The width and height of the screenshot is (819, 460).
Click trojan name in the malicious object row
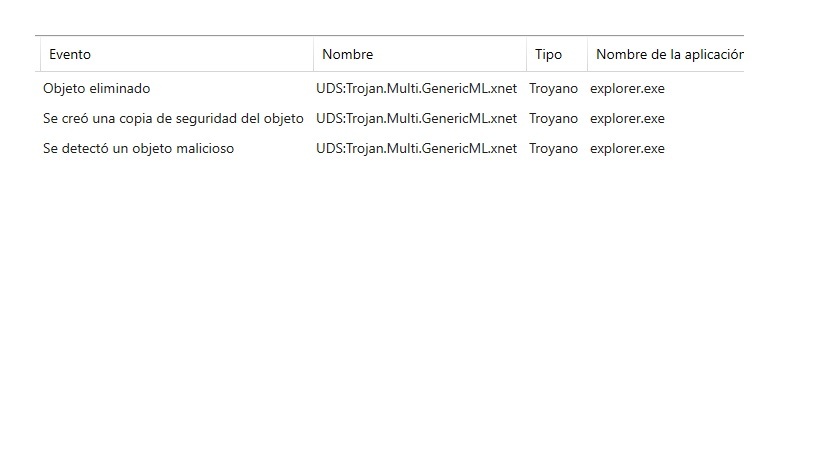pos(416,149)
